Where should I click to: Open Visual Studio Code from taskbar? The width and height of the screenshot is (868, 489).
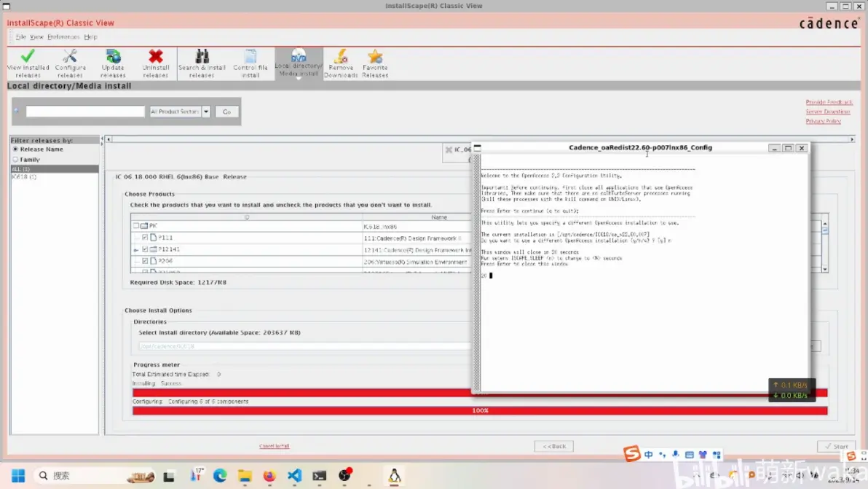coord(294,476)
